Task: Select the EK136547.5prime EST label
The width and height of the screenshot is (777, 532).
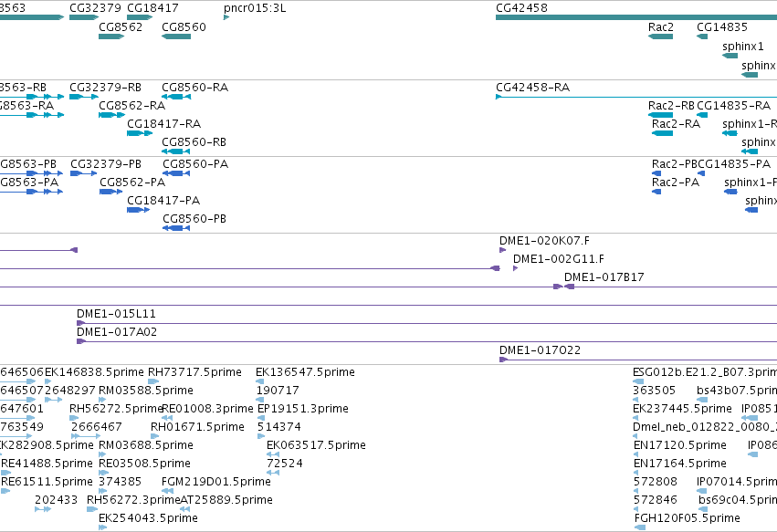Action: [x=305, y=372]
